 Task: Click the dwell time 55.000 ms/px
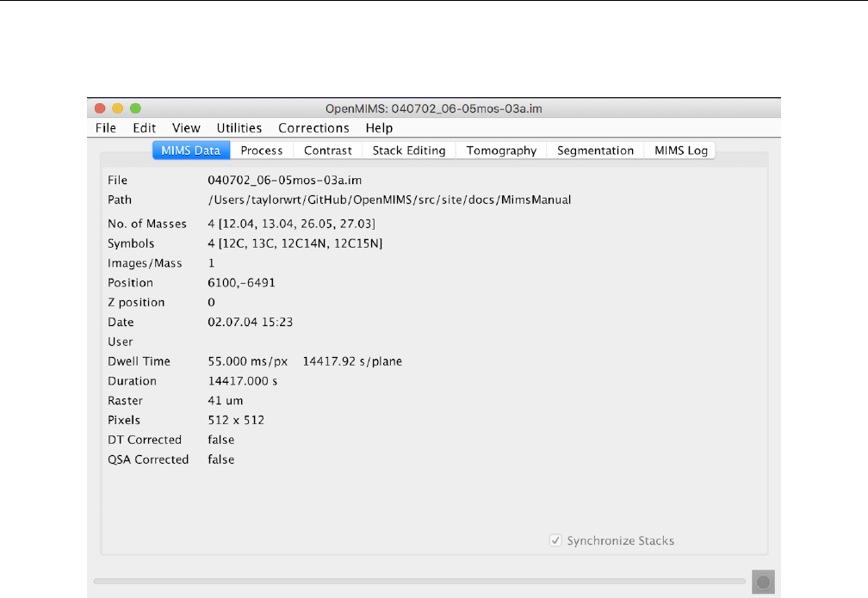click(x=247, y=361)
